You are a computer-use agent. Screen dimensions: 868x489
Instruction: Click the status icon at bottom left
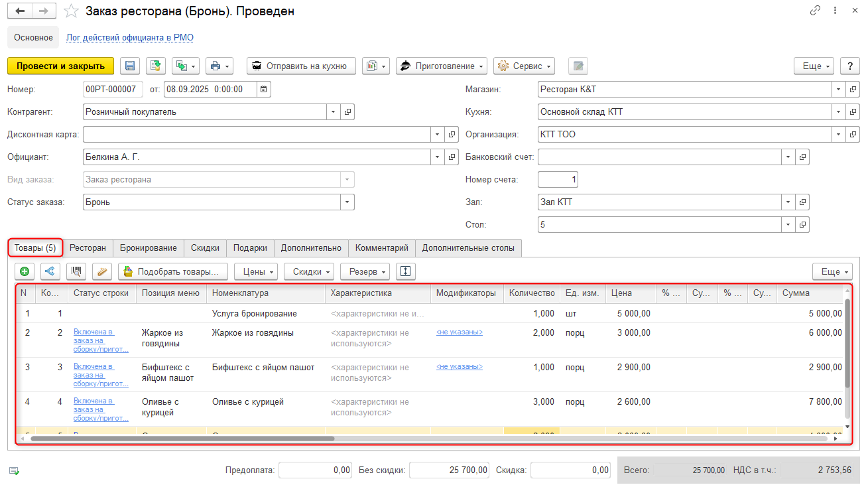(x=14, y=470)
